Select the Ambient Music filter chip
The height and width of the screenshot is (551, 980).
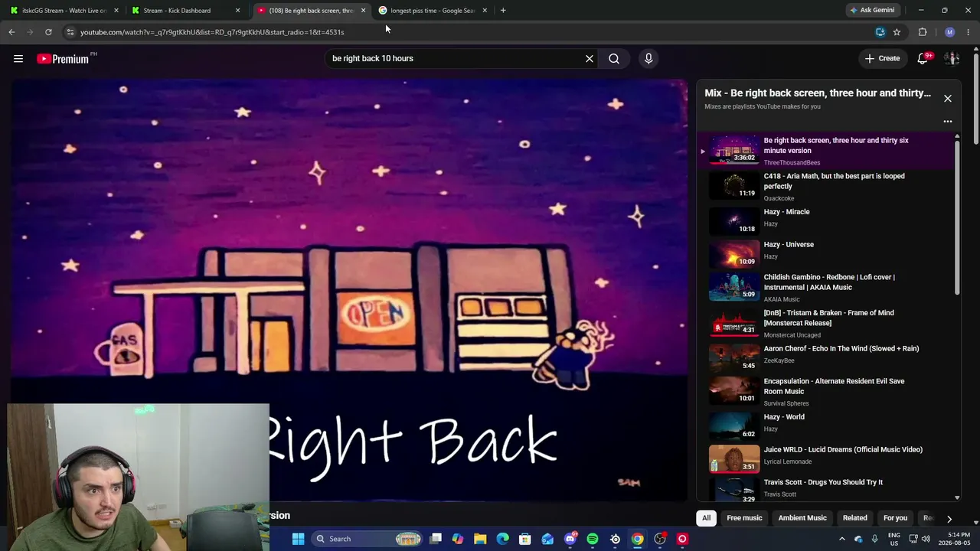802,518
